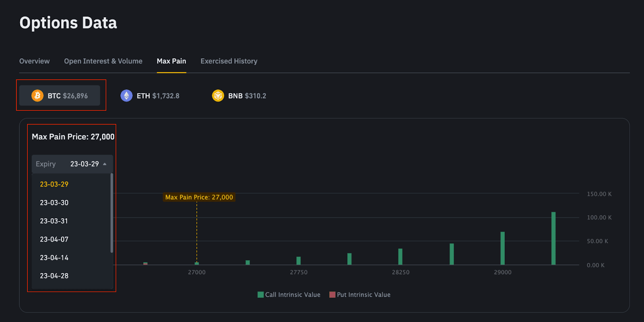The width and height of the screenshot is (644, 322).
Task: Open the Overview tab
Action: (35, 61)
